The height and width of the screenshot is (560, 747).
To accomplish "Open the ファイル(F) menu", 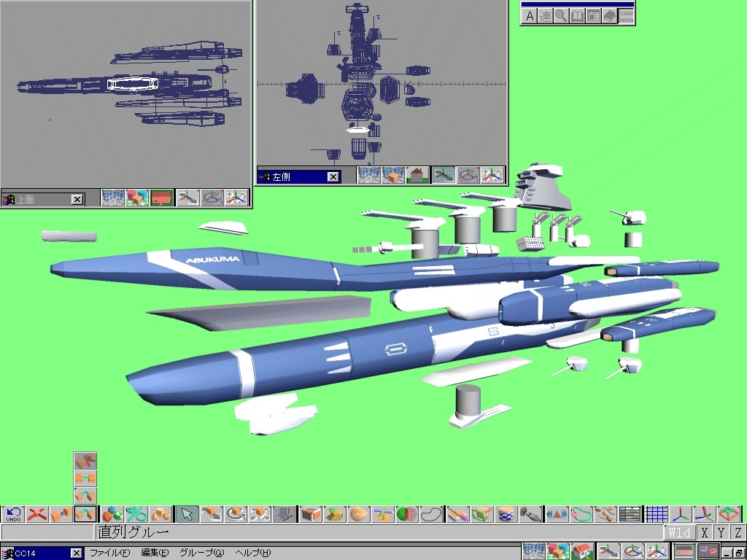I will tap(110, 553).
